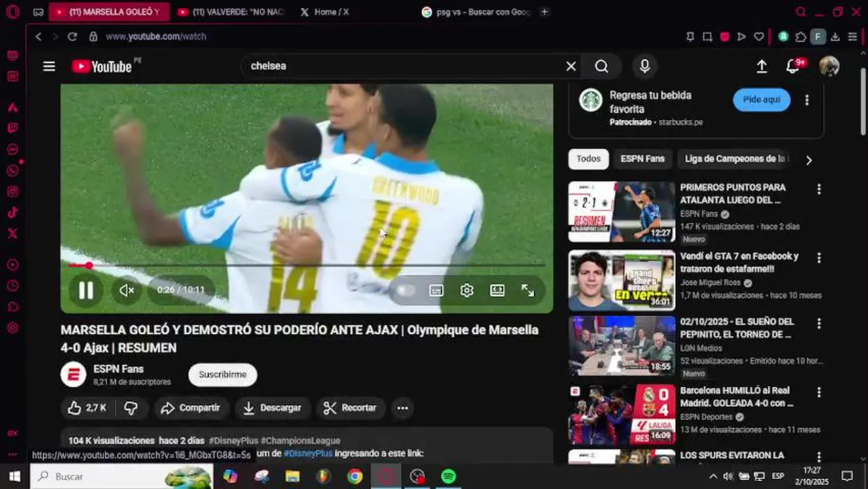Click the red progress scrubber dot
Screen dimensions: 868x489
pos(89,265)
